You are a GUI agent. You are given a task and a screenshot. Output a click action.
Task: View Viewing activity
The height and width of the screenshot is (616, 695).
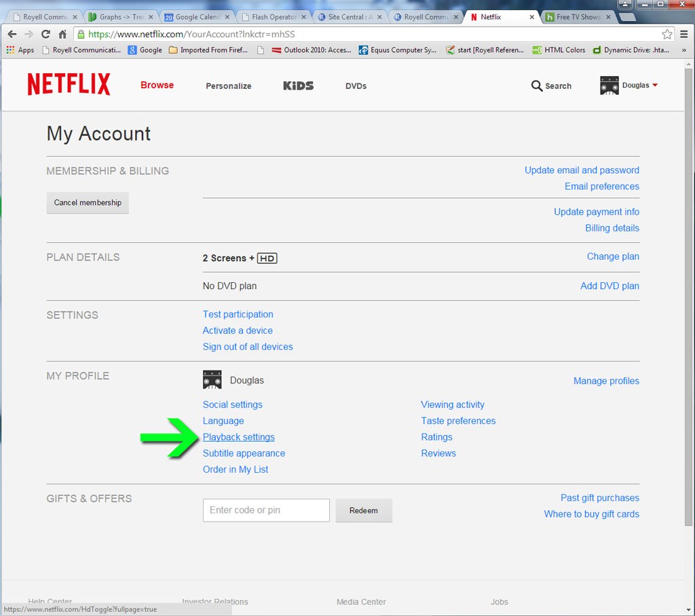452,404
